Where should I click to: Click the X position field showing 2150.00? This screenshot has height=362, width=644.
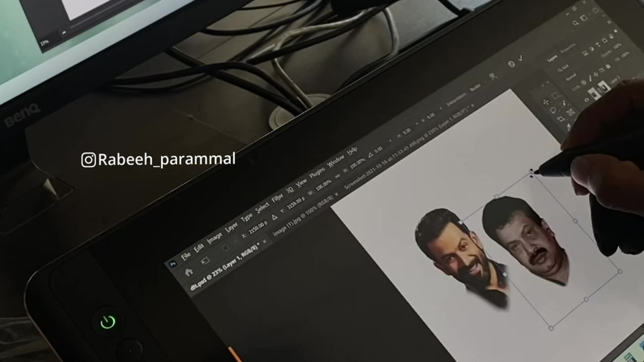tap(258, 227)
